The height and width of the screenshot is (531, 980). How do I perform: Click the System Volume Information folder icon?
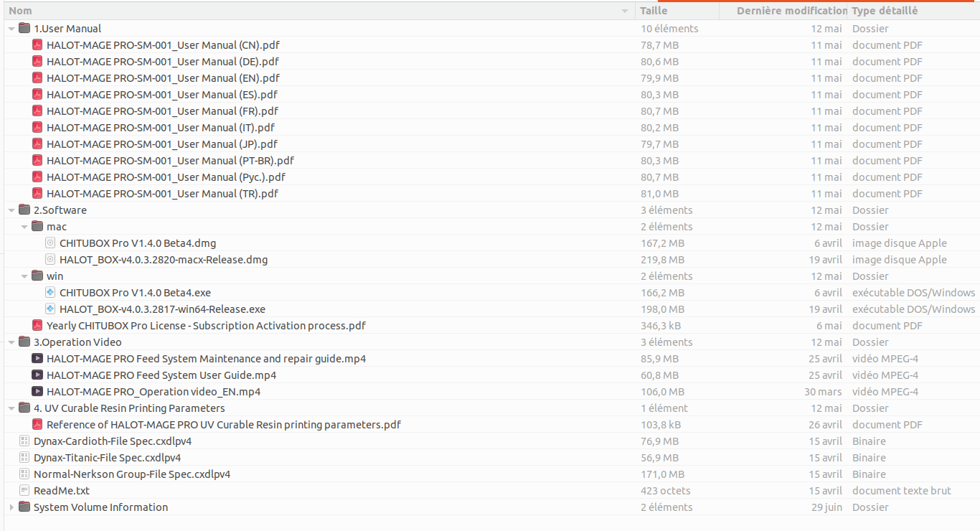tap(24, 507)
